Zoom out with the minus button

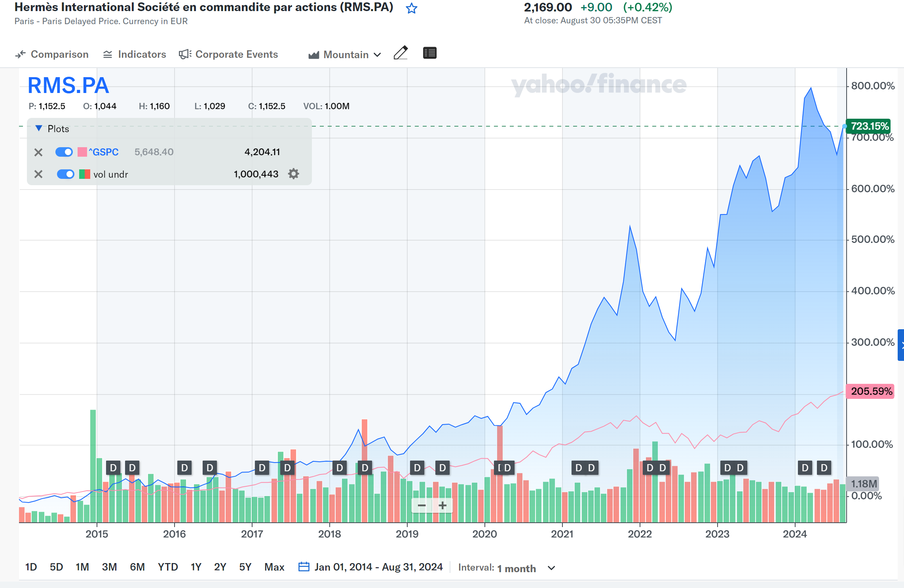[x=422, y=505]
